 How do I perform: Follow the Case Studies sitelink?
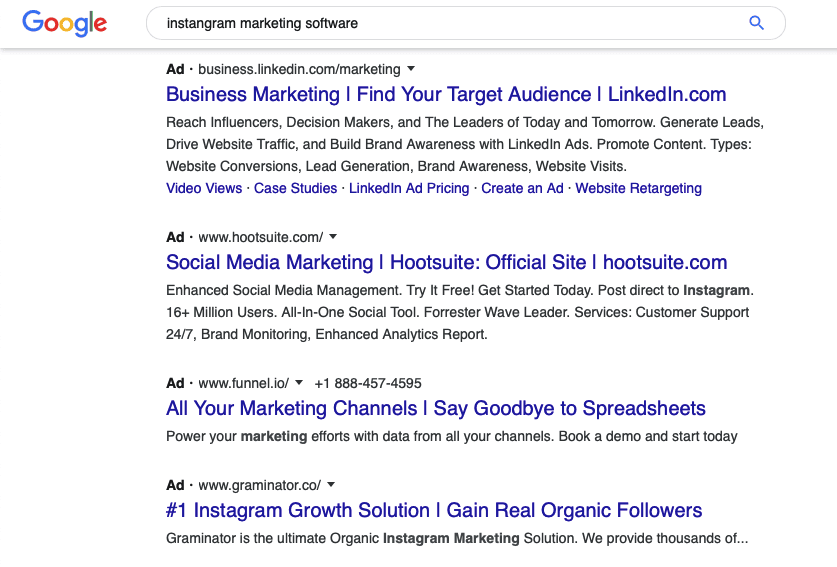pos(295,188)
